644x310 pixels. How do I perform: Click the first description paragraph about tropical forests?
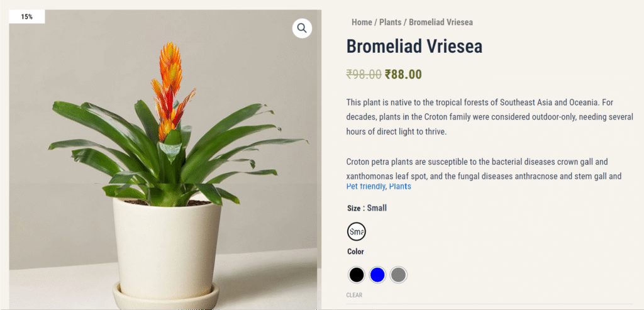coord(489,117)
